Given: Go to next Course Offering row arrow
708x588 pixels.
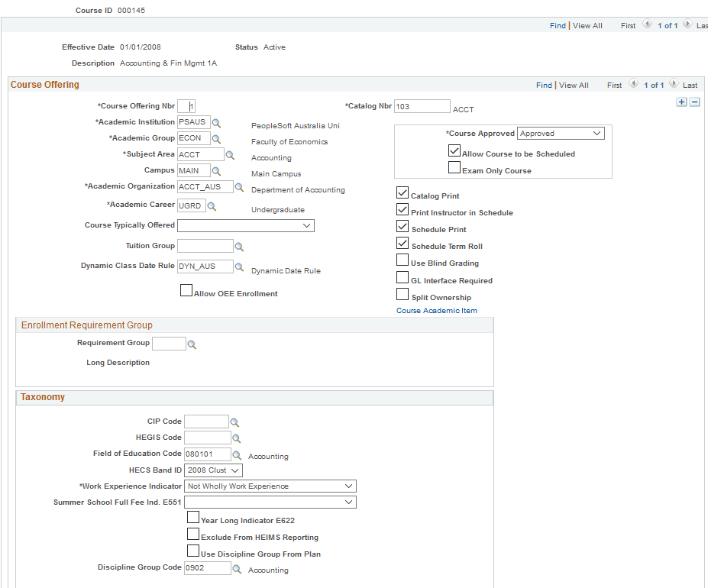Looking at the screenshot, I should click(x=674, y=83).
